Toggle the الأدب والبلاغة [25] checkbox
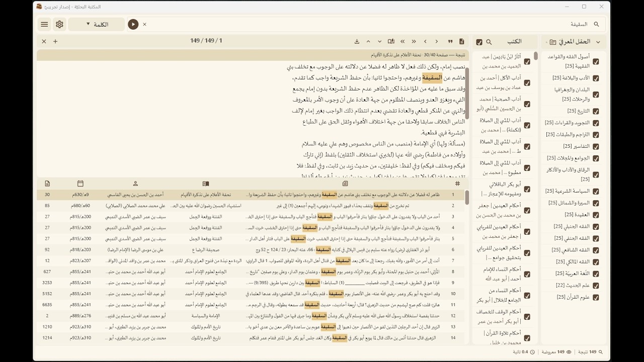 [596, 78]
